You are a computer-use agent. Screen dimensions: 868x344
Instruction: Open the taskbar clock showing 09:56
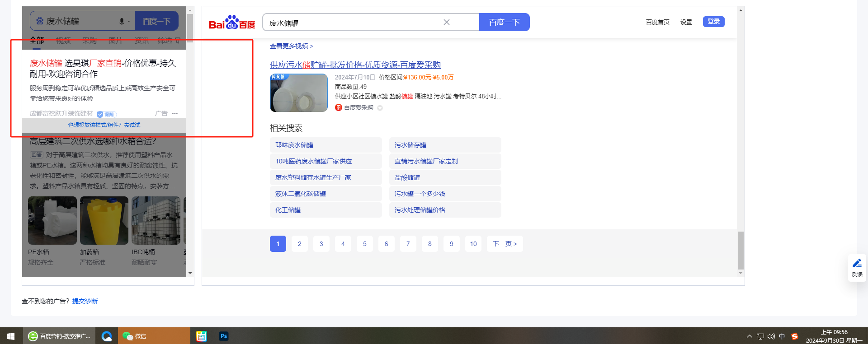pyautogui.click(x=834, y=336)
